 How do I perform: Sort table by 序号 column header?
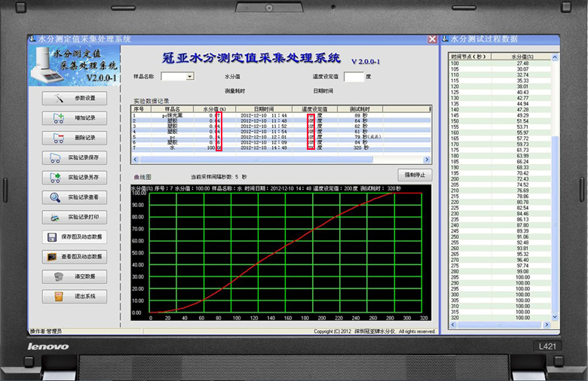[x=141, y=109]
